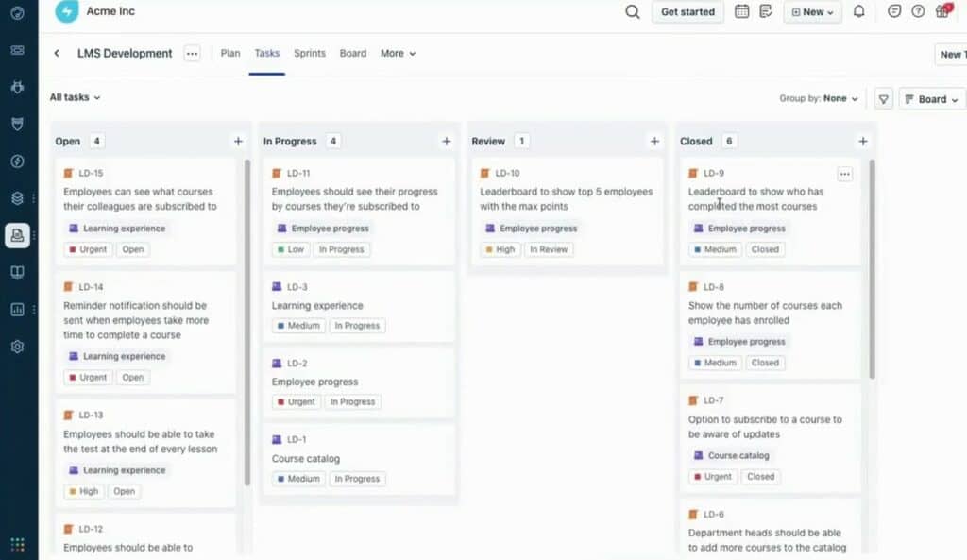Open the lightning circle sidebar icon

[17, 161]
